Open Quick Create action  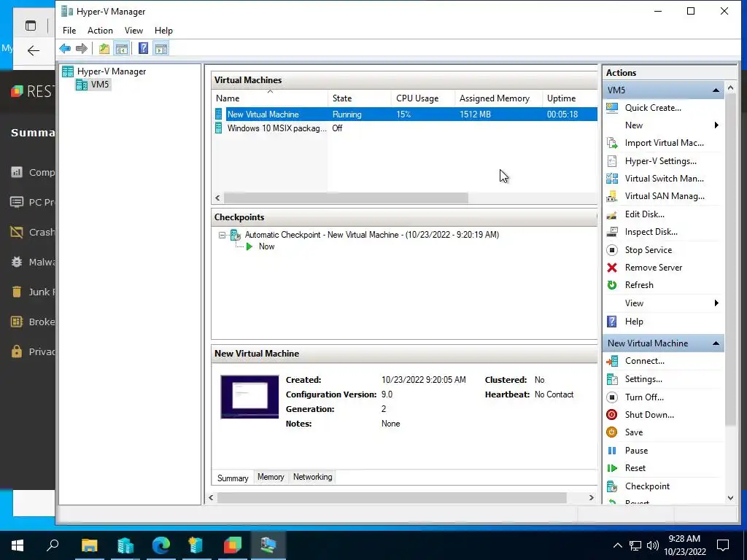[x=653, y=108]
